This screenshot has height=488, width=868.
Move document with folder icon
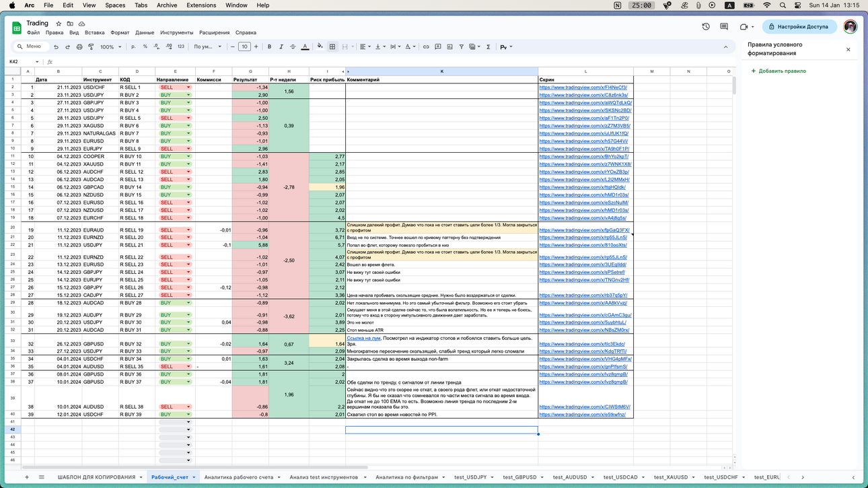(70, 24)
